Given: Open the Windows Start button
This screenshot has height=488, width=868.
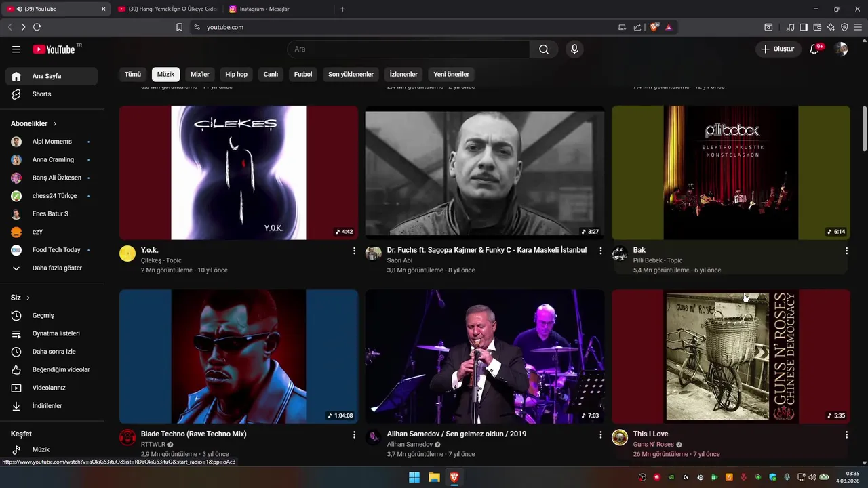Looking at the screenshot, I should 414,477.
